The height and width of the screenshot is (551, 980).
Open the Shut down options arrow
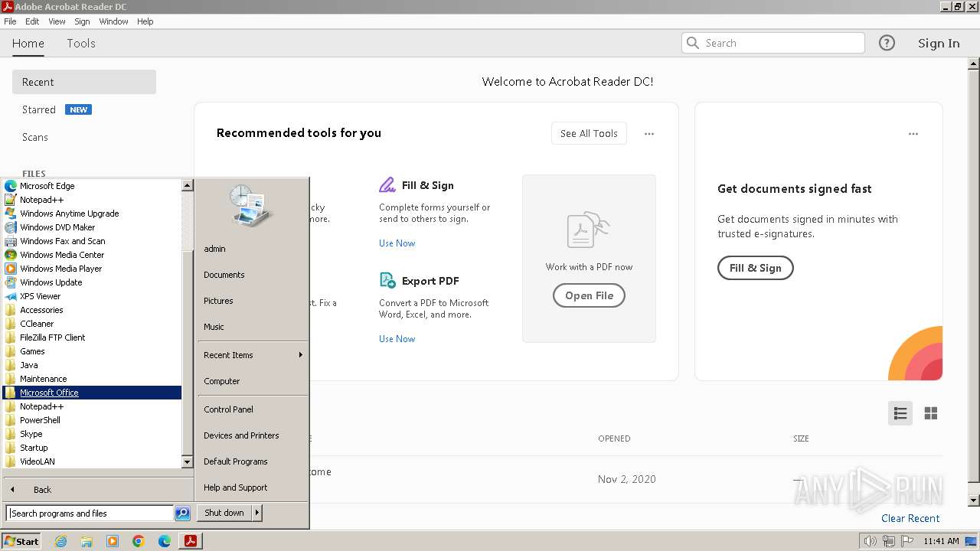pyautogui.click(x=257, y=513)
